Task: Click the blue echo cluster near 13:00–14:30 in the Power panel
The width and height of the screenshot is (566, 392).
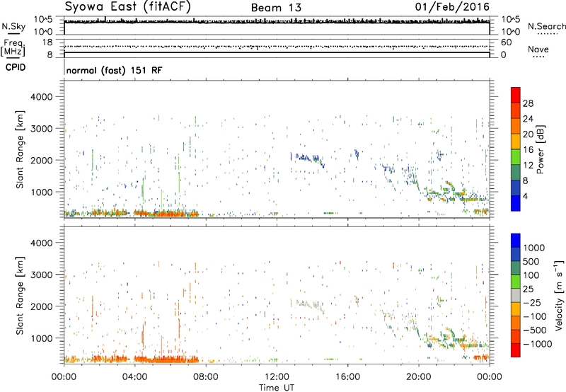Action: [308, 158]
